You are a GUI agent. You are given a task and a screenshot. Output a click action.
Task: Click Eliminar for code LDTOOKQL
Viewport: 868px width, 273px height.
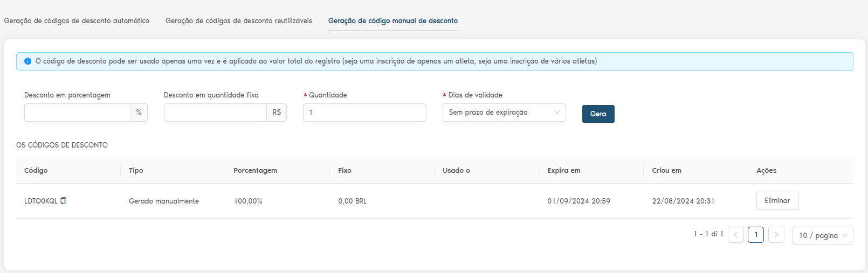pyautogui.click(x=777, y=201)
